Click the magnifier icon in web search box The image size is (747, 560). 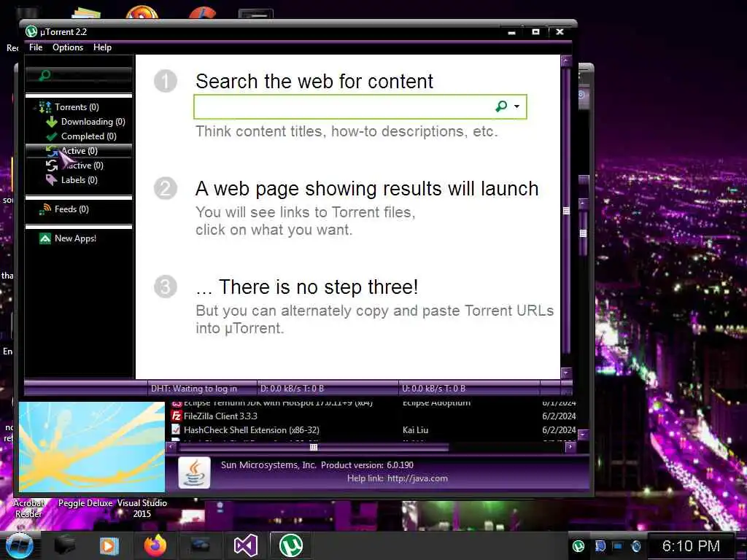point(501,106)
